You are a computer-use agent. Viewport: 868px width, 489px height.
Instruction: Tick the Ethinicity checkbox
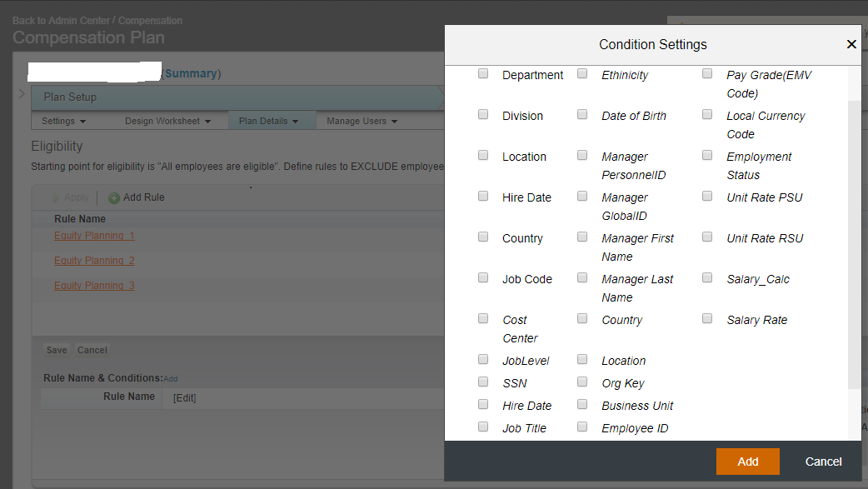point(582,73)
